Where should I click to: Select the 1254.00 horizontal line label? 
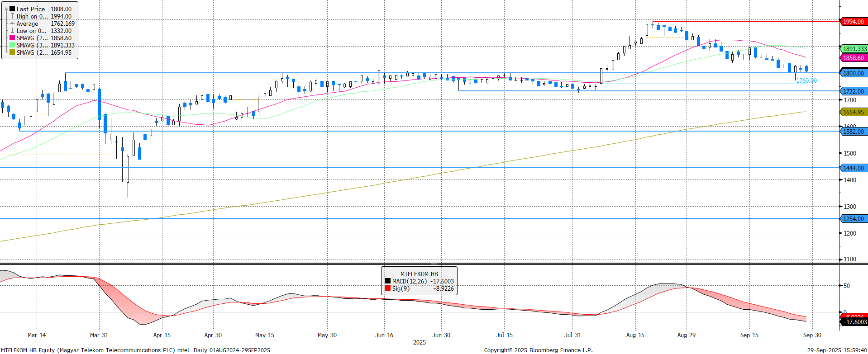(x=853, y=219)
